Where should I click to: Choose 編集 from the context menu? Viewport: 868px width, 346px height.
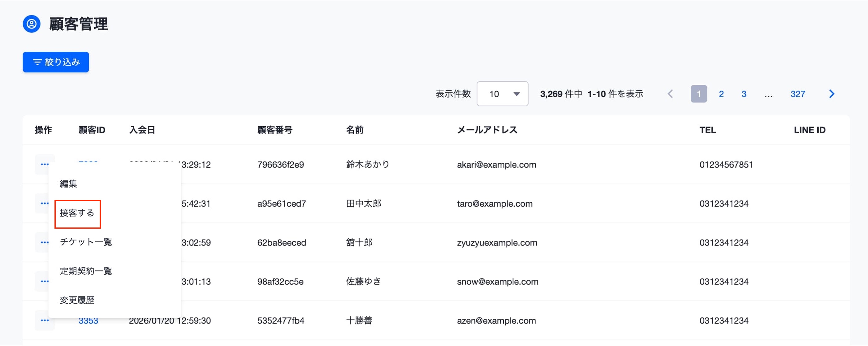pyautogui.click(x=68, y=184)
